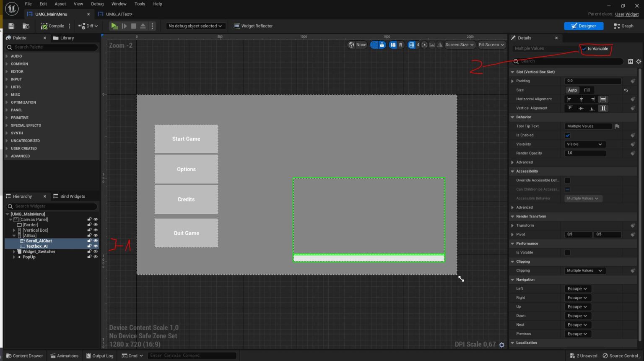The width and height of the screenshot is (644, 361).
Task: Toggle the grid snapping icon
Action: [x=412, y=44]
